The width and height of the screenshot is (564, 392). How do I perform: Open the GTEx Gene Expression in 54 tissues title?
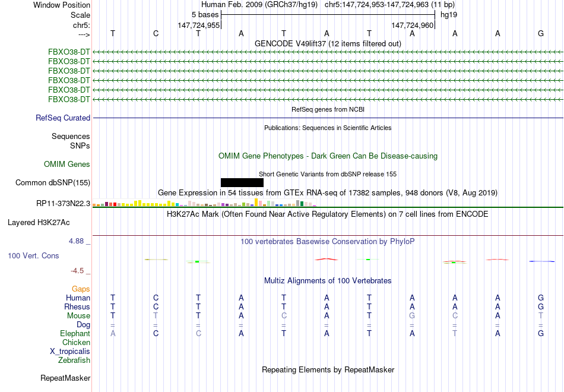328,193
